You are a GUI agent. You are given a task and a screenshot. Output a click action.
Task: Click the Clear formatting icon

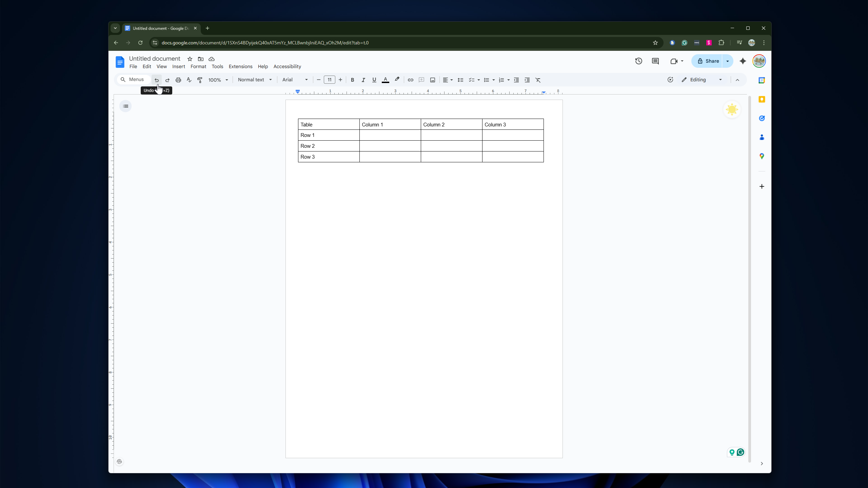538,80
